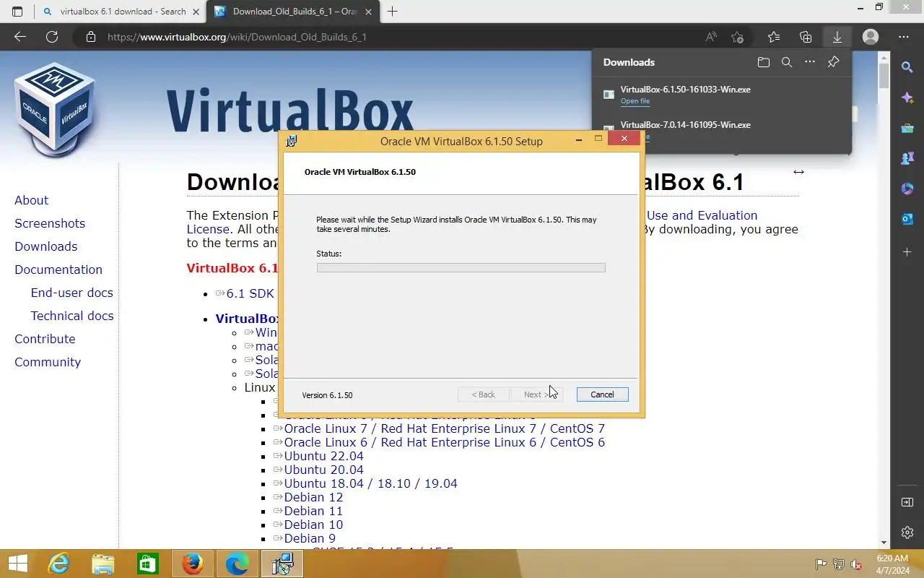Open a new browser tab

tap(393, 12)
